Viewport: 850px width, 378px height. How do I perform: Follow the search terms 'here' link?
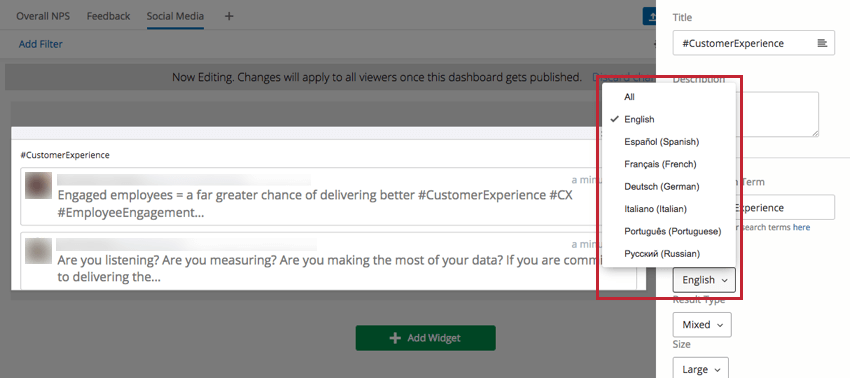(801, 227)
